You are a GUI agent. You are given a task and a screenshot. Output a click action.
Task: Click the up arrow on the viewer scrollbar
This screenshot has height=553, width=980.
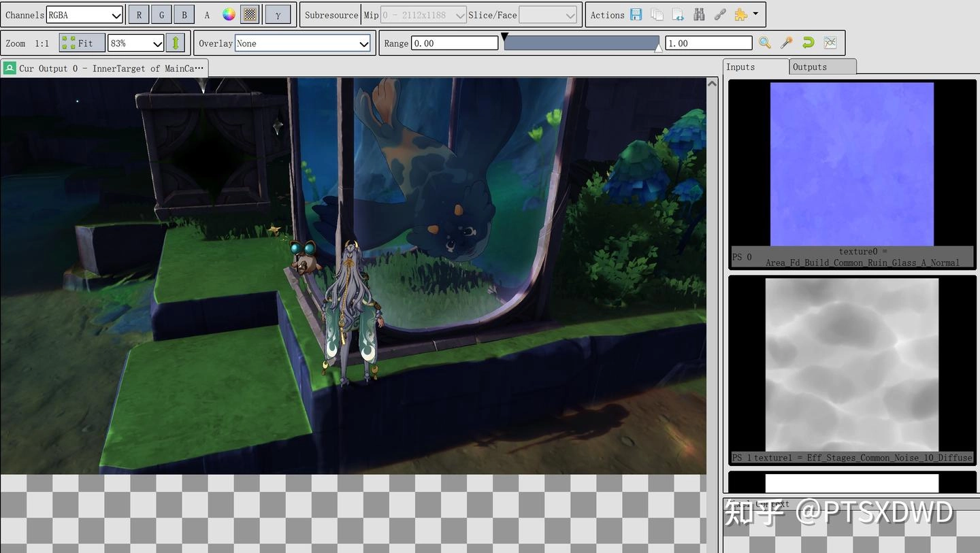[x=713, y=83]
